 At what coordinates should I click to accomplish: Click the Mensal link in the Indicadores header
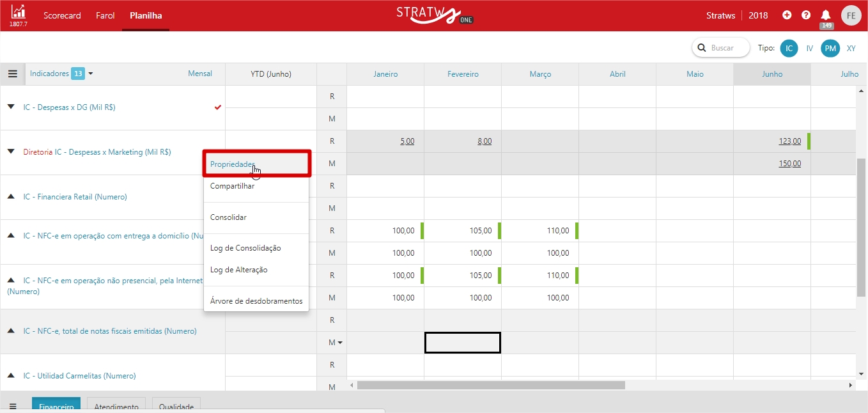[200, 74]
